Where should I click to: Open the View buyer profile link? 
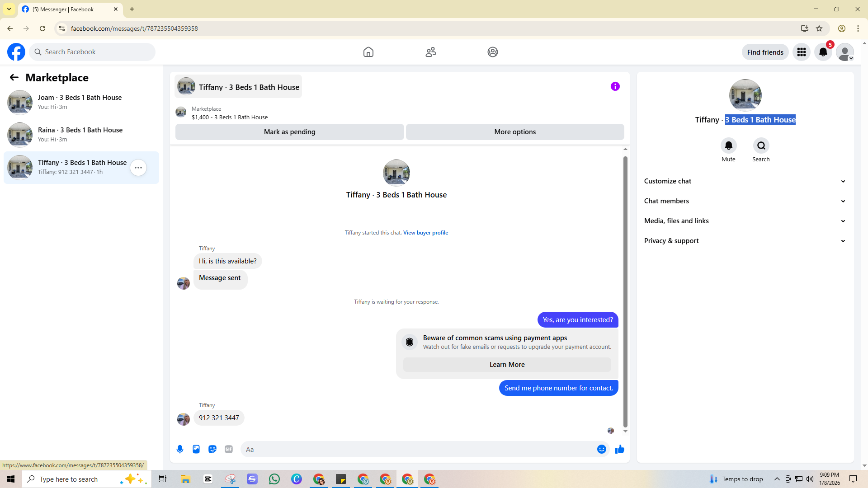click(x=425, y=233)
